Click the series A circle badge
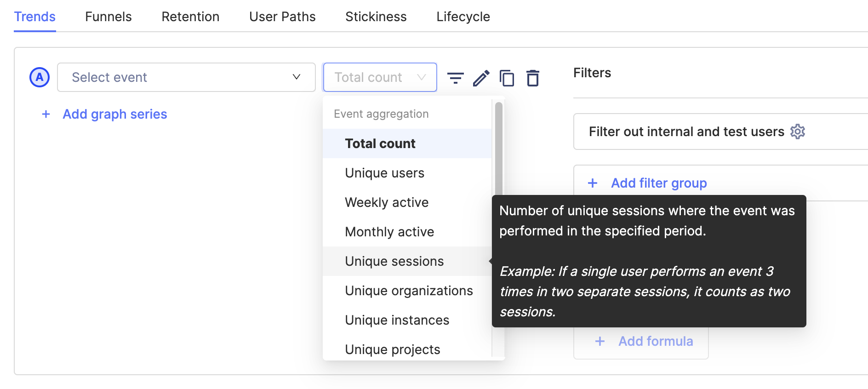Screen dimensions: 868x389 (40, 77)
